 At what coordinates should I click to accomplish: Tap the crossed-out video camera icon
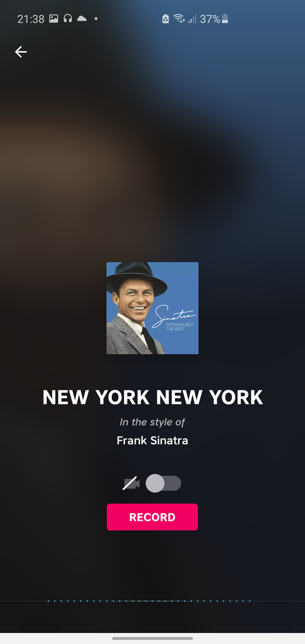[131, 483]
